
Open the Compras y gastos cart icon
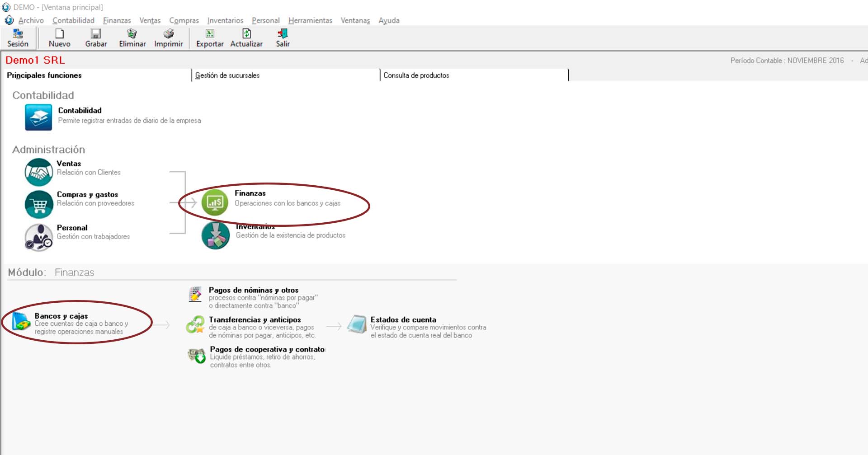(x=39, y=205)
